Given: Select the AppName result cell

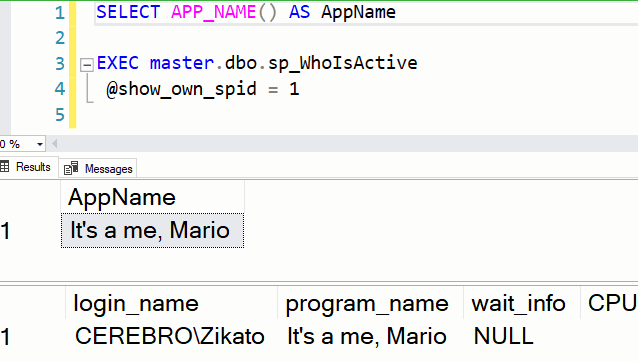Looking at the screenshot, I should point(153,230).
